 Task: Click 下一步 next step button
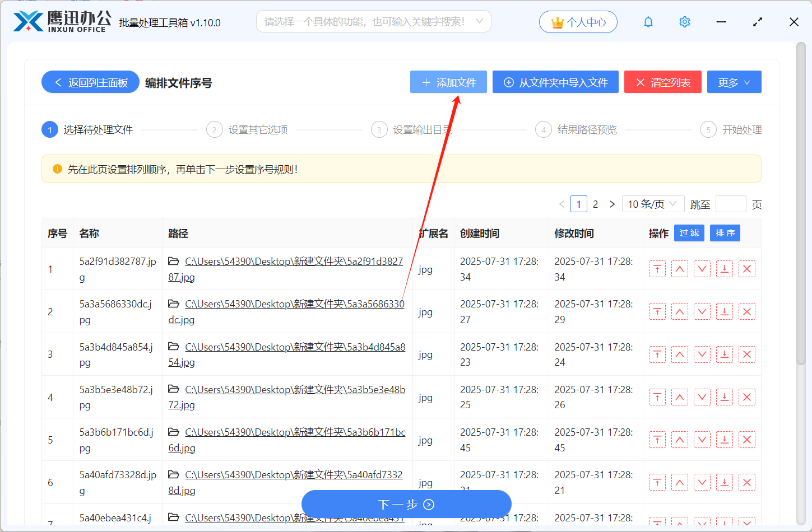(x=406, y=505)
